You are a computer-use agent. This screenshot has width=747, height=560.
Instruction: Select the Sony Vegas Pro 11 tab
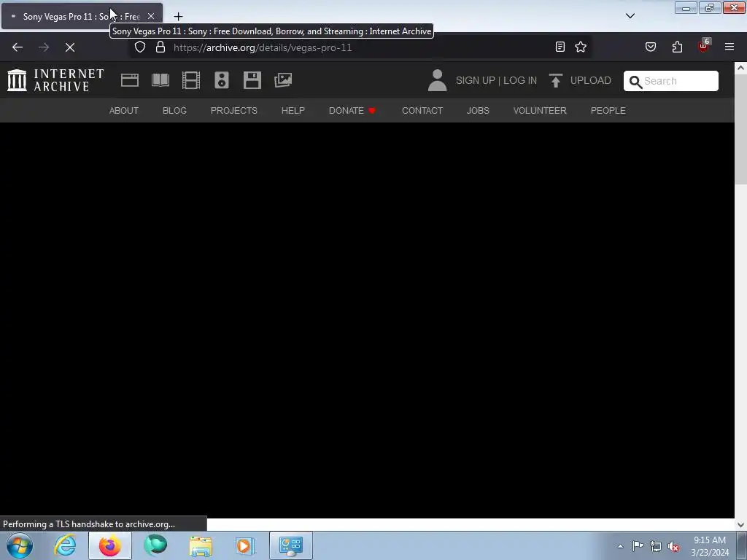coord(82,16)
